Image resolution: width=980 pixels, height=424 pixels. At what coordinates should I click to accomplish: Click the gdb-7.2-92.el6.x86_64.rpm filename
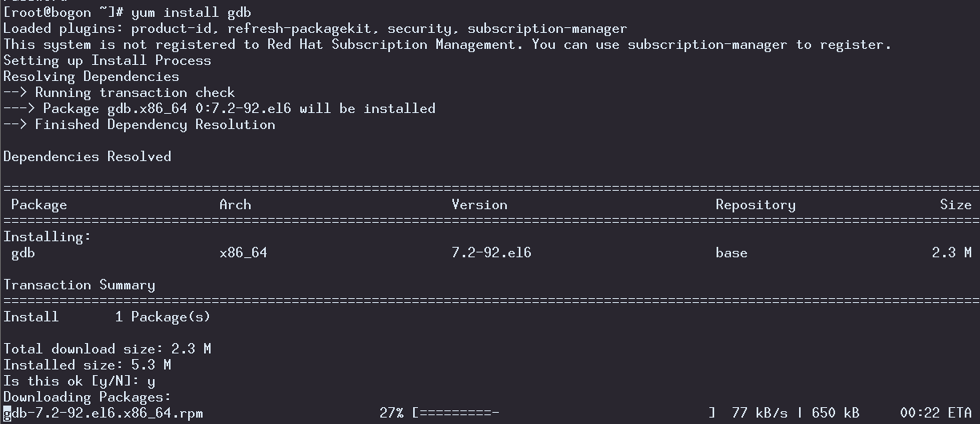103,414
